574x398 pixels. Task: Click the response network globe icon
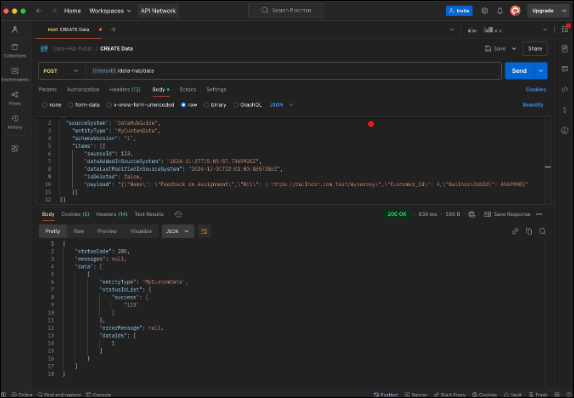[x=472, y=214]
